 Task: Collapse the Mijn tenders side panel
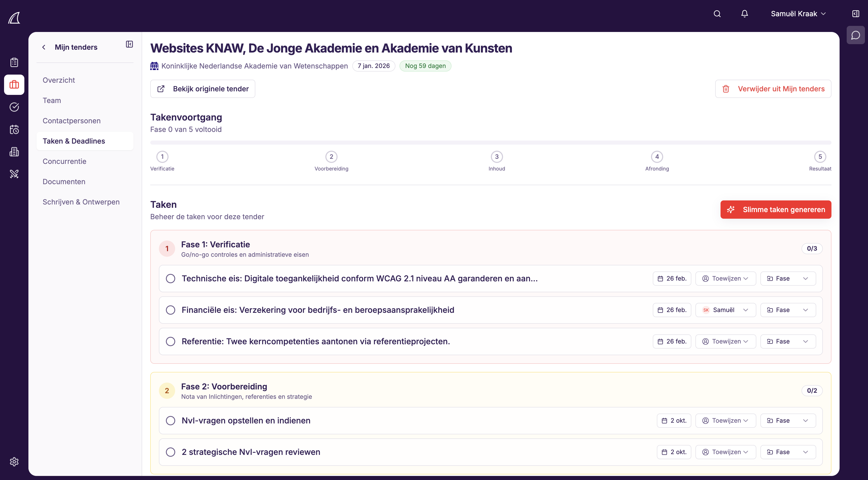(129, 44)
